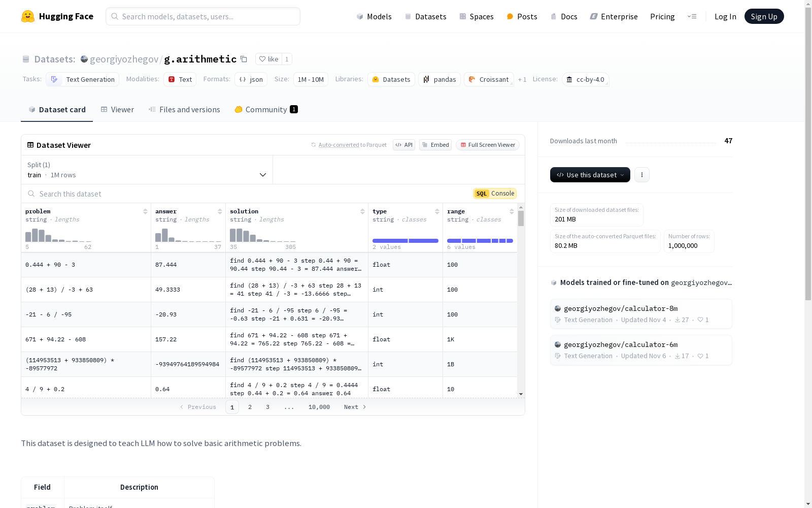Open the Use this dataset dropdown
The image size is (812, 508).
click(590, 175)
